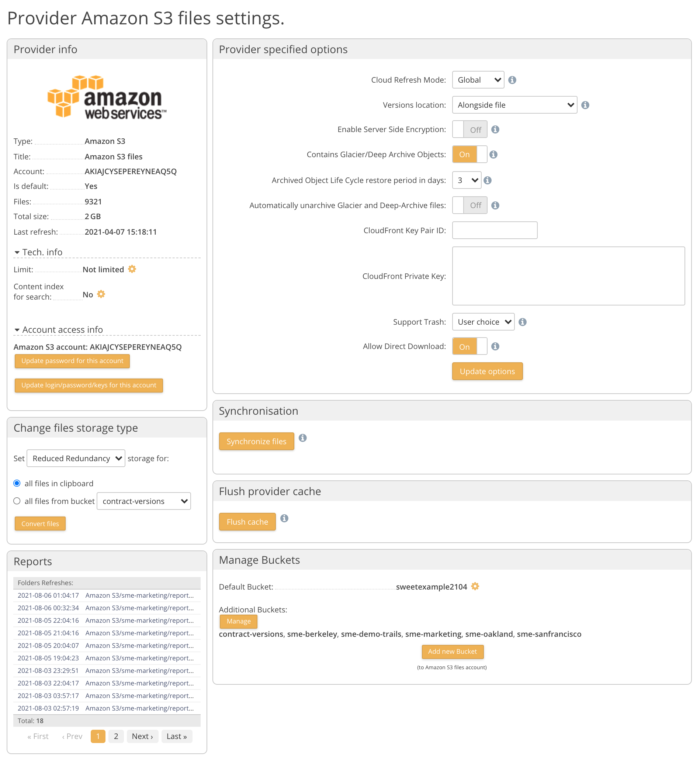Click info icon beside Versions location dropdown
700x760 pixels.
(x=585, y=105)
